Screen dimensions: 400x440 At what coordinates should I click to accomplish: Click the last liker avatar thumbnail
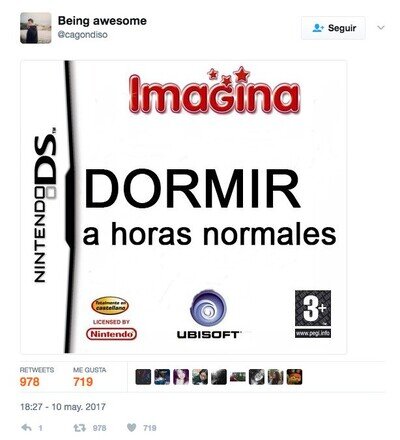(x=294, y=377)
